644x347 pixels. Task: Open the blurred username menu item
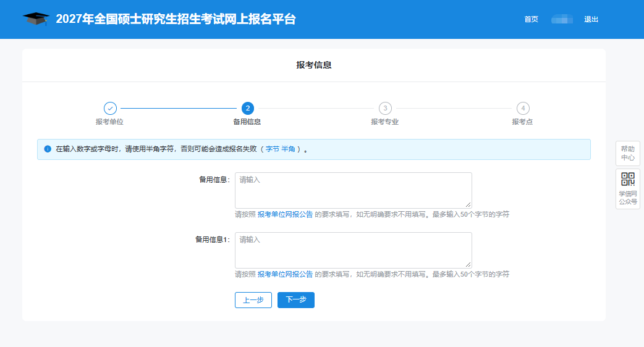coord(562,19)
